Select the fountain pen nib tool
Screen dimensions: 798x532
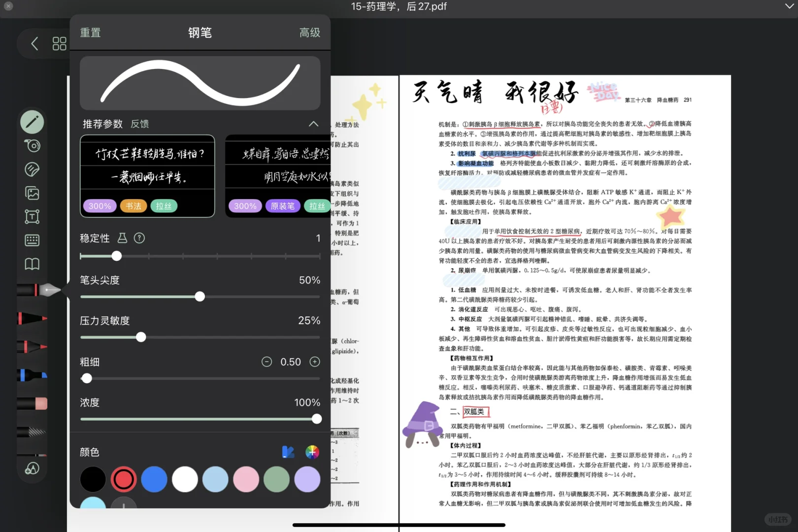[x=38, y=290]
